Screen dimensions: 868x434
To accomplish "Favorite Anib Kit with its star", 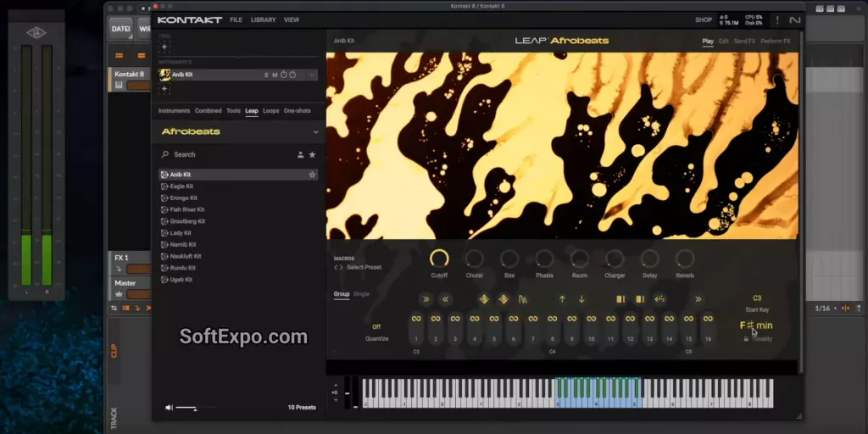I will pos(312,175).
